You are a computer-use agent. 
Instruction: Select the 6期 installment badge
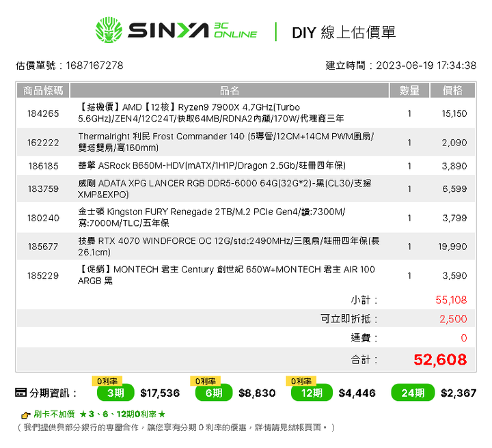point(214,393)
